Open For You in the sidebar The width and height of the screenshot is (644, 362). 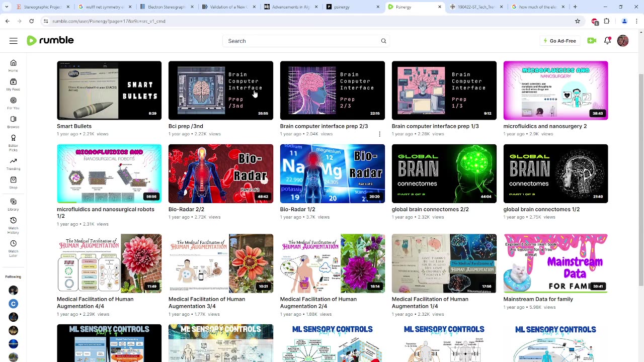pos(13,103)
